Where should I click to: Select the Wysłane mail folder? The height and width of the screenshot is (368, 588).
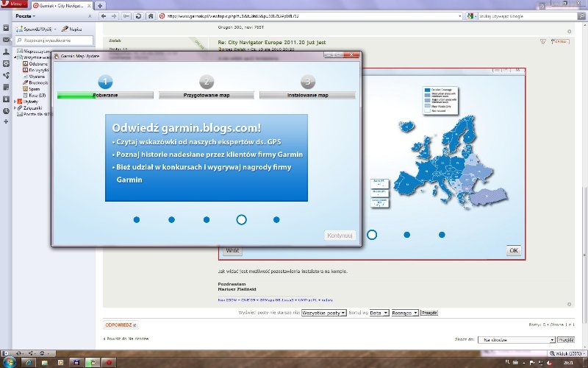click(34, 77)
